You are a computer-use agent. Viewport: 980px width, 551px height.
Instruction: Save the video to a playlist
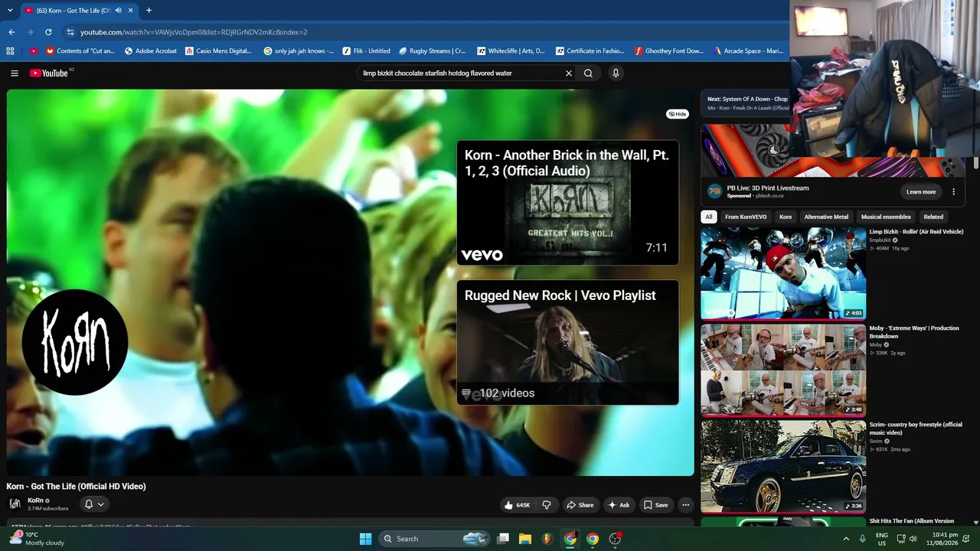pyautogui.click(x=655, y=505)
